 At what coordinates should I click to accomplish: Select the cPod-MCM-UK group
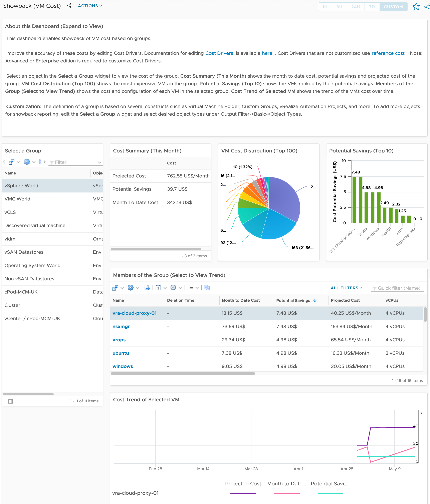(52, 292)
